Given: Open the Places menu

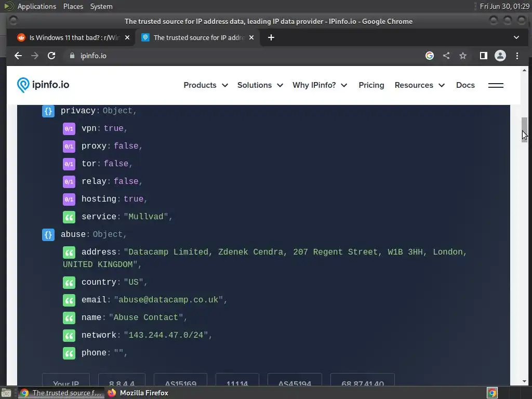Looking at the screenshot, I should click(73, 6).
